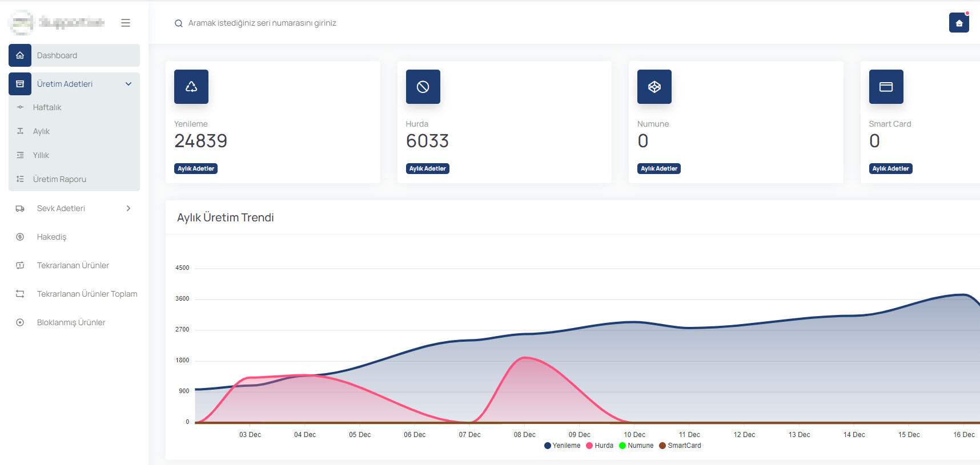The image size is (980, 465).
Task: Toggle the Numune series legend
Action: click(636, 446)
